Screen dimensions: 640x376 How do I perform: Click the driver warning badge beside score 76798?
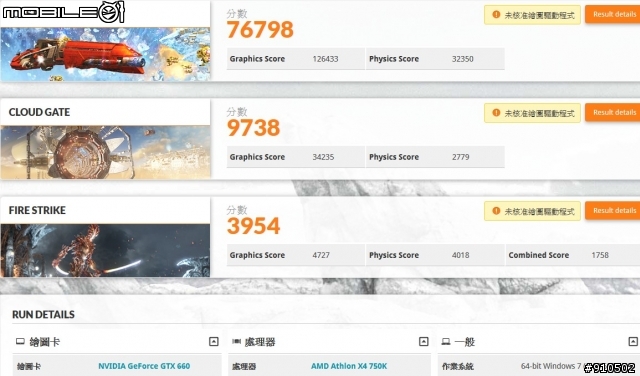click(532, 15)
